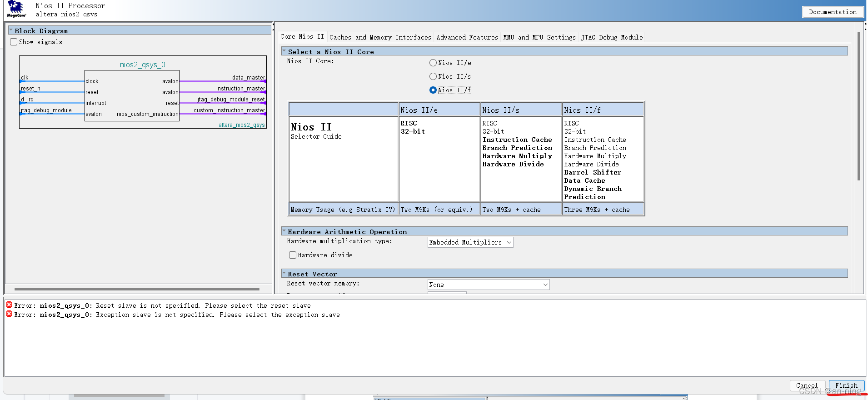Screen dimensions: 868x400
Task: Click the panel splitter collapse arrow
Action: point(273,24)
